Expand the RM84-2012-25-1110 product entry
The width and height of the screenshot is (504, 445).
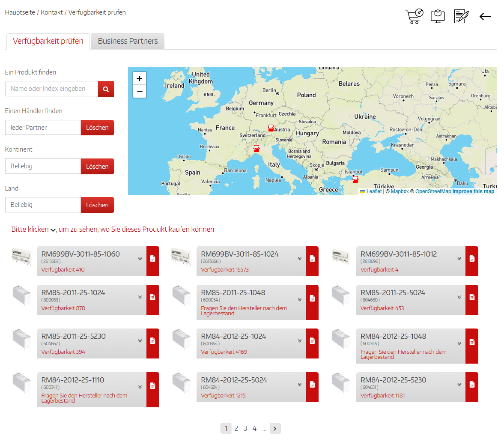coord(140,387)
